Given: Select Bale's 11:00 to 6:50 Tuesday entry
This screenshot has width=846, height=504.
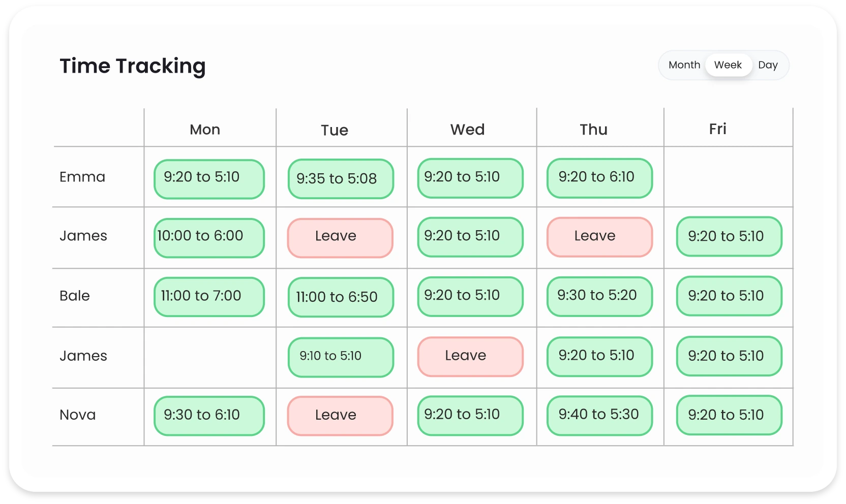Looking at the screenshot, I should click(341, 297).
